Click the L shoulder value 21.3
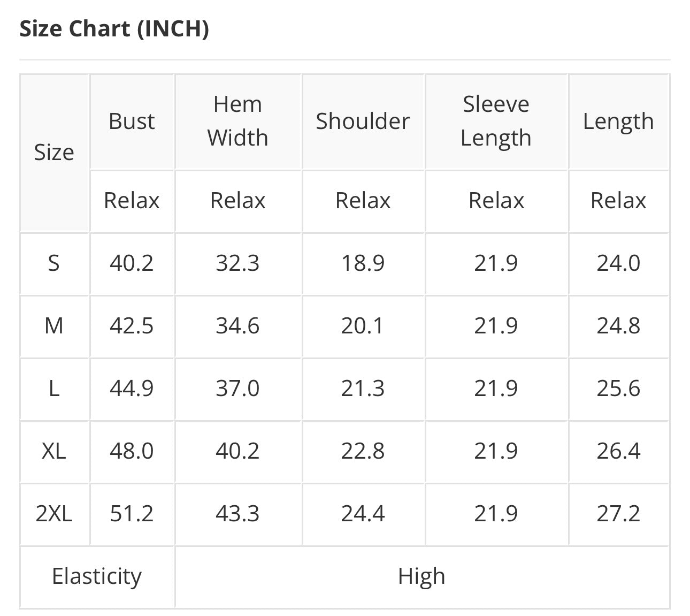Image resolution: width=690 pixels, height=616 pixels. pyautogui.click(x=363, y=389)
